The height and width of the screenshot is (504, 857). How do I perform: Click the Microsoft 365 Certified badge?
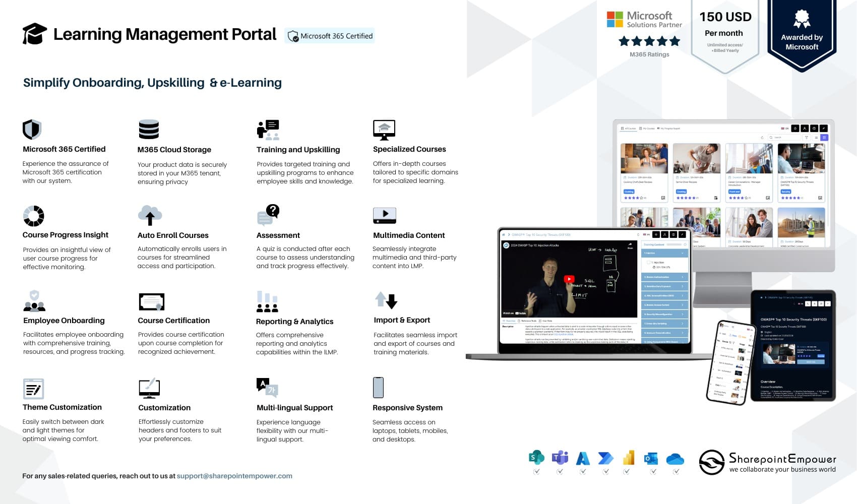(330, 36)
